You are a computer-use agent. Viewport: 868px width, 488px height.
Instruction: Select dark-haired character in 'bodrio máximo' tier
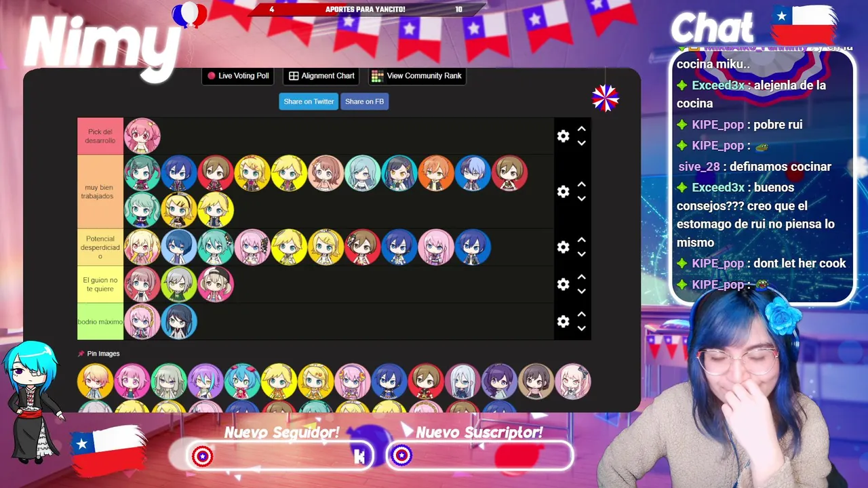179,321
